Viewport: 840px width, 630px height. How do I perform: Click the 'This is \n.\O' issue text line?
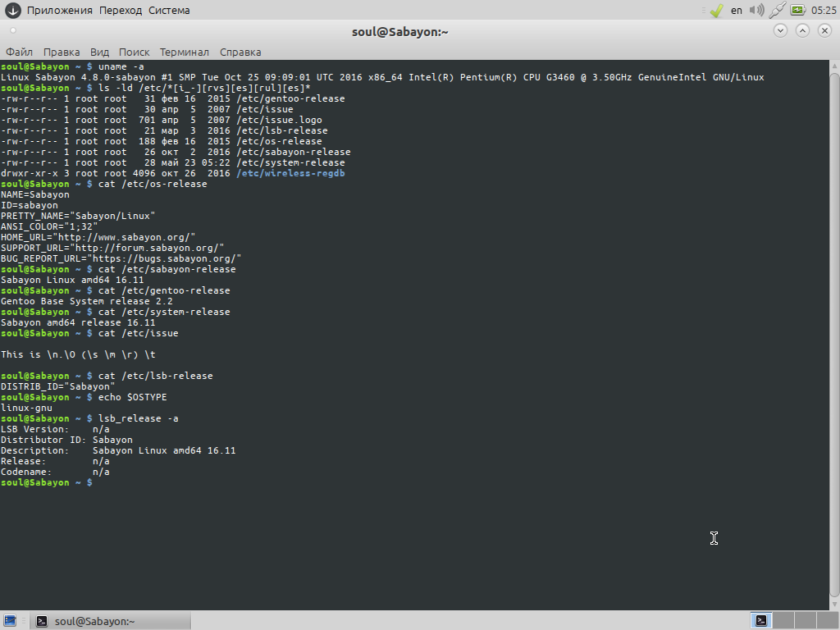pyautogui.click(x=78, y=354)
